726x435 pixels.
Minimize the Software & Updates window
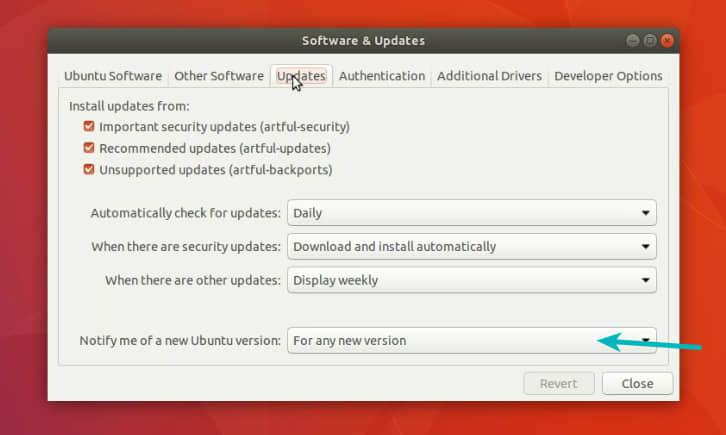633,41
